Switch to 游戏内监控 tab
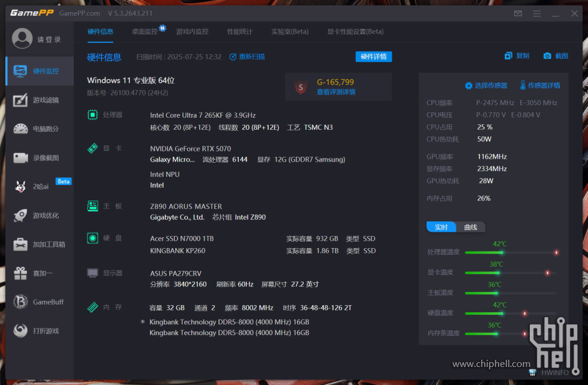588x385 pixels. coord(193,31)
